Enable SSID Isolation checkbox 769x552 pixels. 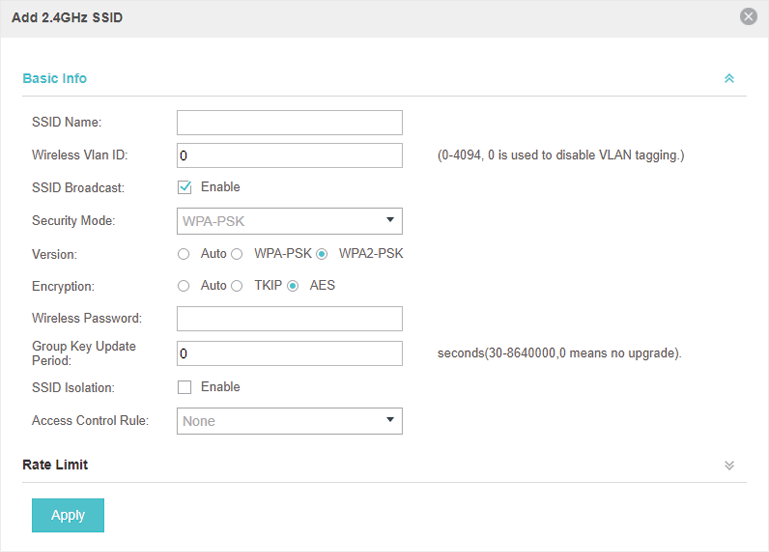coord(184,387)
